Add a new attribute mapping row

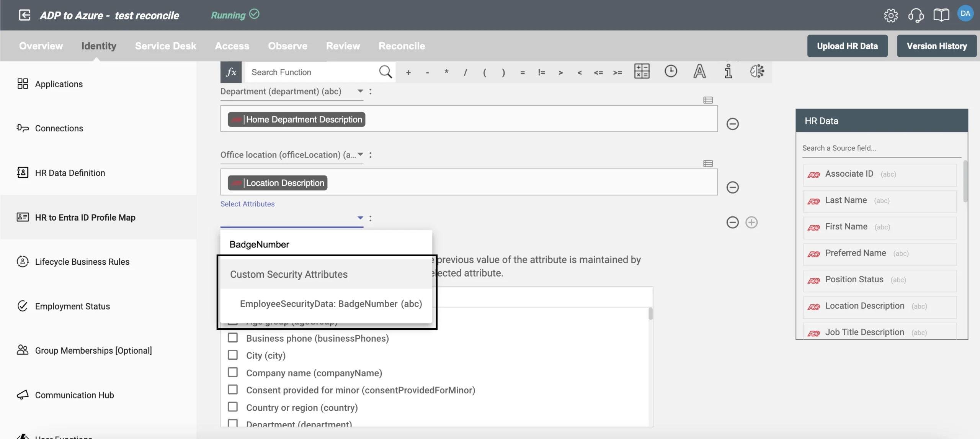(x=751, y=223)
